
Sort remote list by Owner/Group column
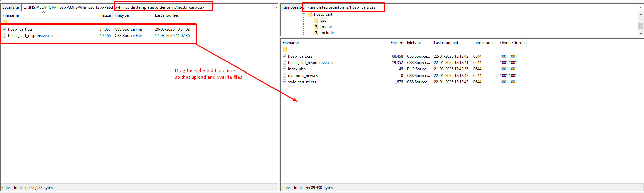[512, 43]
